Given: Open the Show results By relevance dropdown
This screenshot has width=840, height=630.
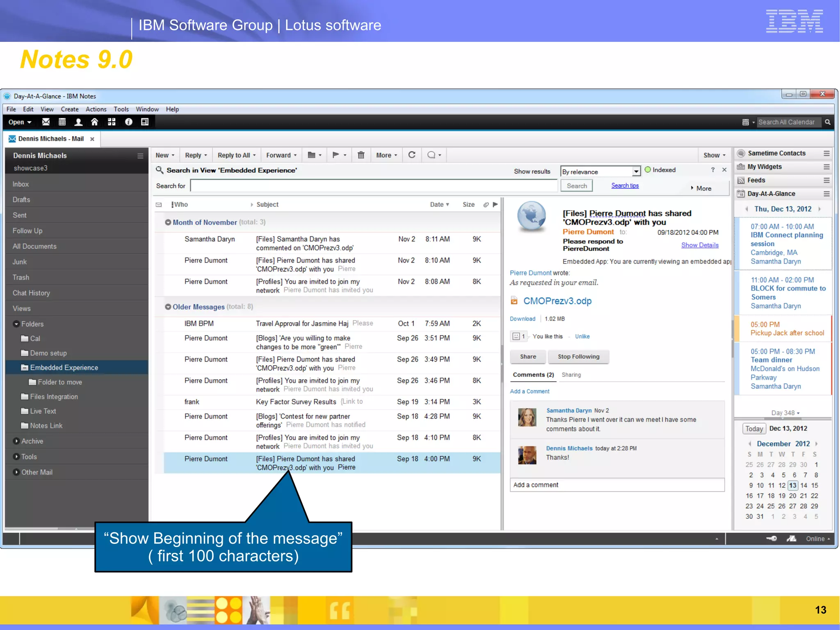Looking at the screenshot, I should 600,172.
